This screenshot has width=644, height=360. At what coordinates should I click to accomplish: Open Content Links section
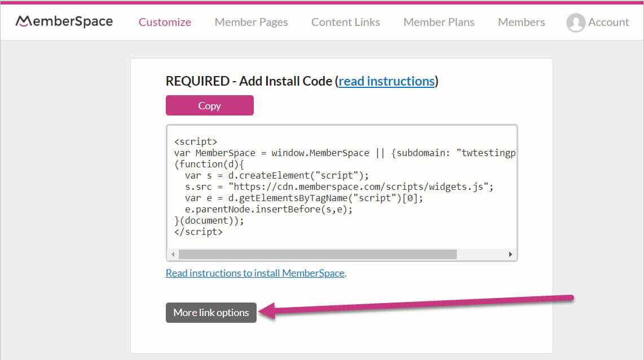346,22
